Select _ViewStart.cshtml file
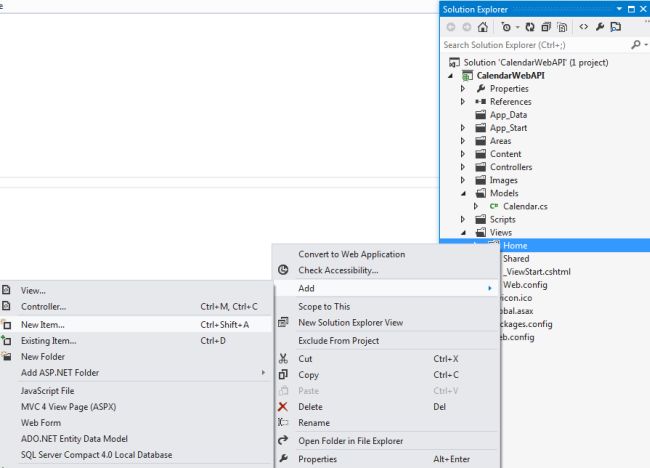Image resolution: width=650 pixels, height=468 pixels. [538, 272]
